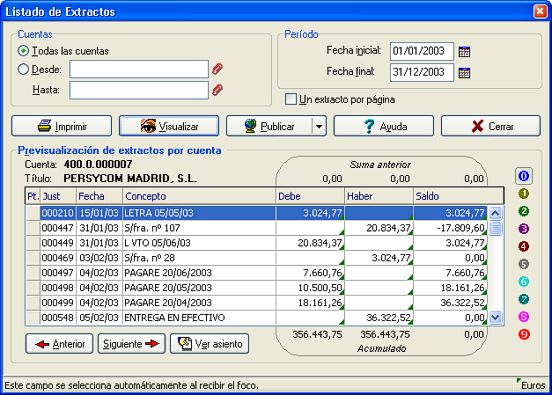Click the Haber column header
The width and height of the screenshot is (552, 395).
tap(378, 196)
